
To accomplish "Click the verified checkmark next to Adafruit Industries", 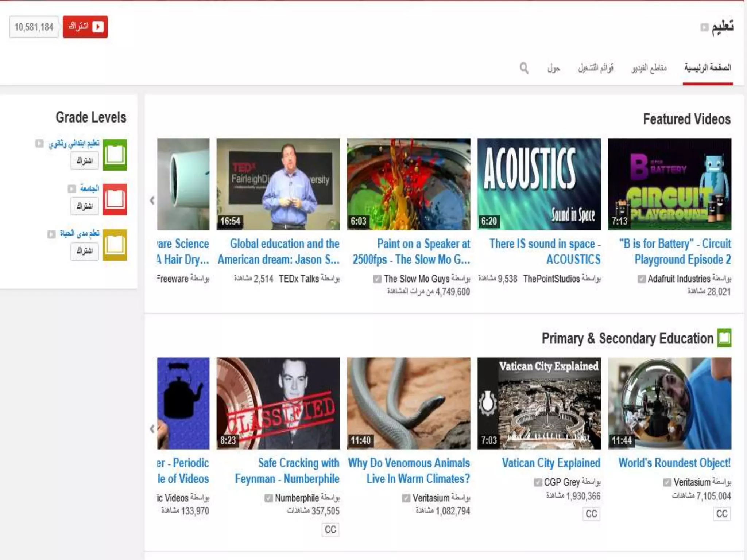I will pyautogui.click(x=641, y=279).
